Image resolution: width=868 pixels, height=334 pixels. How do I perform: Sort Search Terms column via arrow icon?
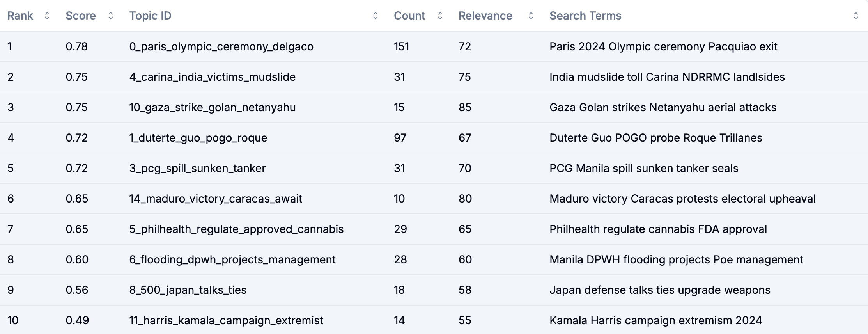(856, 16)
